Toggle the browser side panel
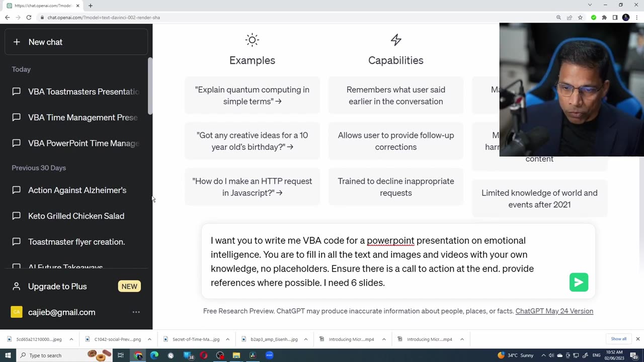The height and width of the screenshot is (362, 644). click(615, 18)
